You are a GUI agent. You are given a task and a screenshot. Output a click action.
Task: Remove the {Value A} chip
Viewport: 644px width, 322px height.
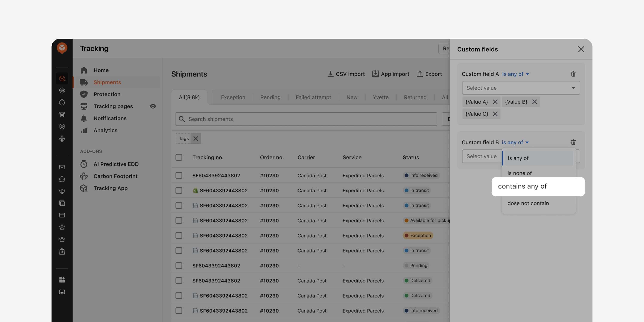(495, 102)
